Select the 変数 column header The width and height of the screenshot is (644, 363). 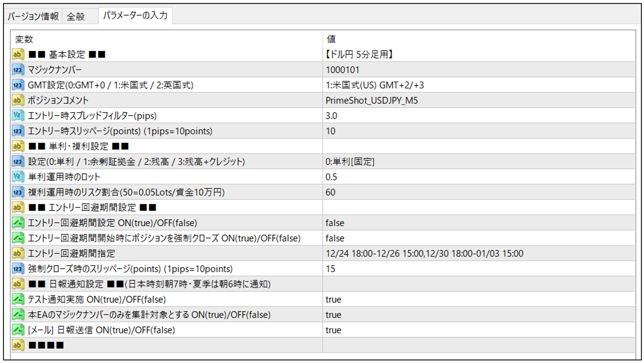pos(24,39)
